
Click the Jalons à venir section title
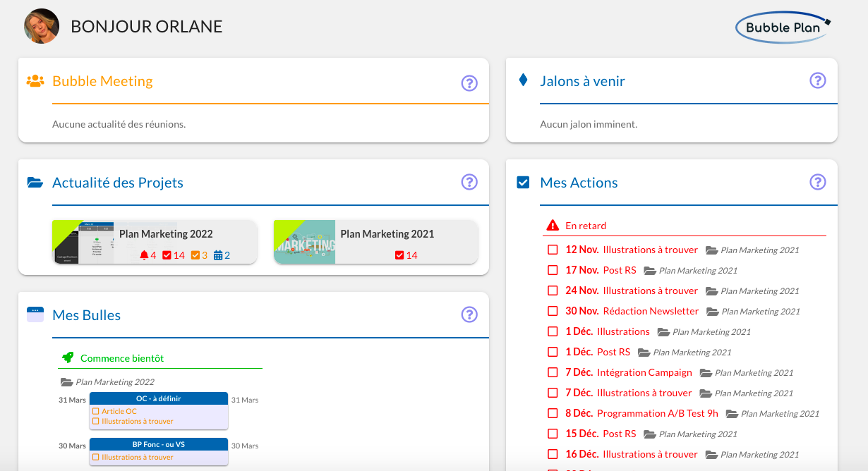pyautogui.click(x=582, y=81)
